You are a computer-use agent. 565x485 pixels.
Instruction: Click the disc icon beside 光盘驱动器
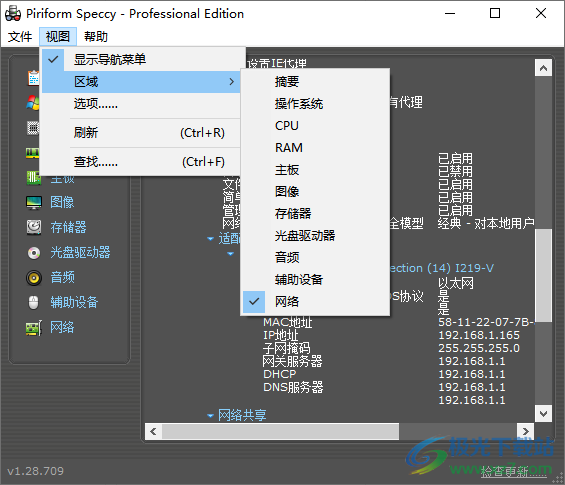[34, 253]
